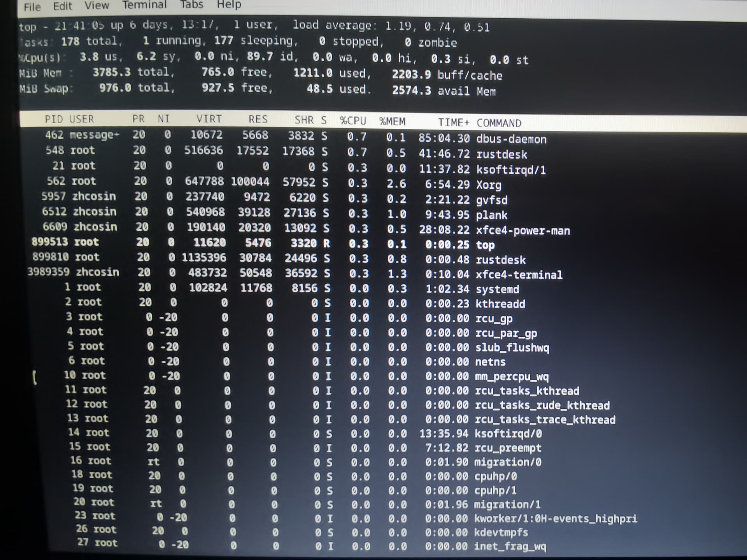Select the dbus-daemon process name

pyautogui.click(x=512, y=139)
